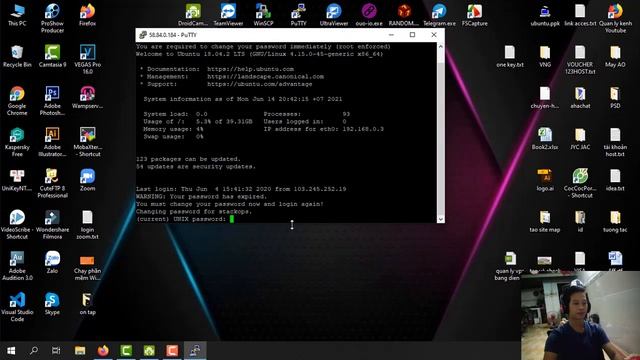Open Telegram.exe shortcut
The image size is (640, 360).
439,15
